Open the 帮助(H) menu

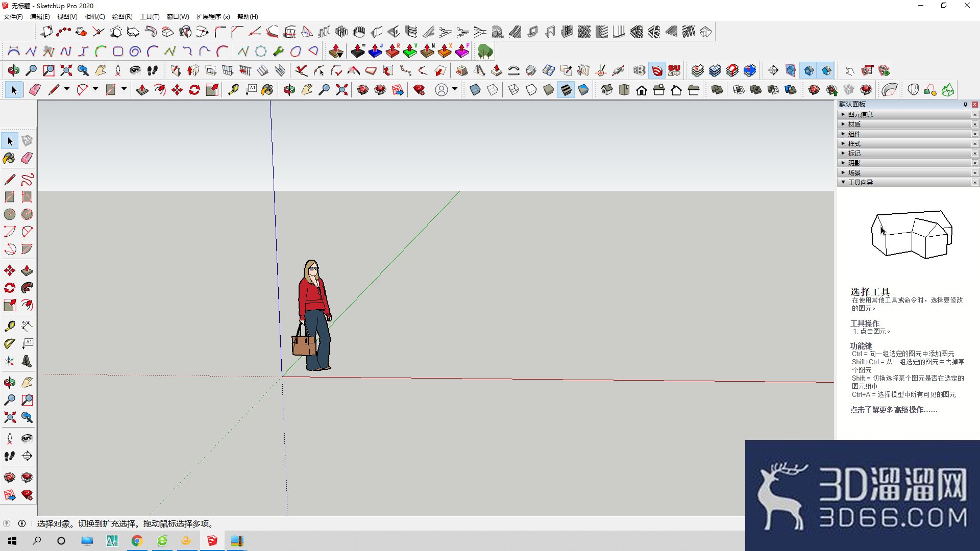pyautogui.click(x=248, y=16)
